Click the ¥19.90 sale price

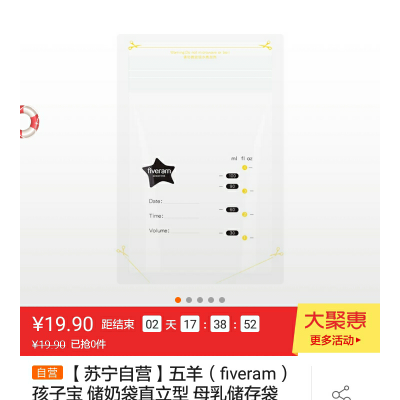tap(63, 324)
